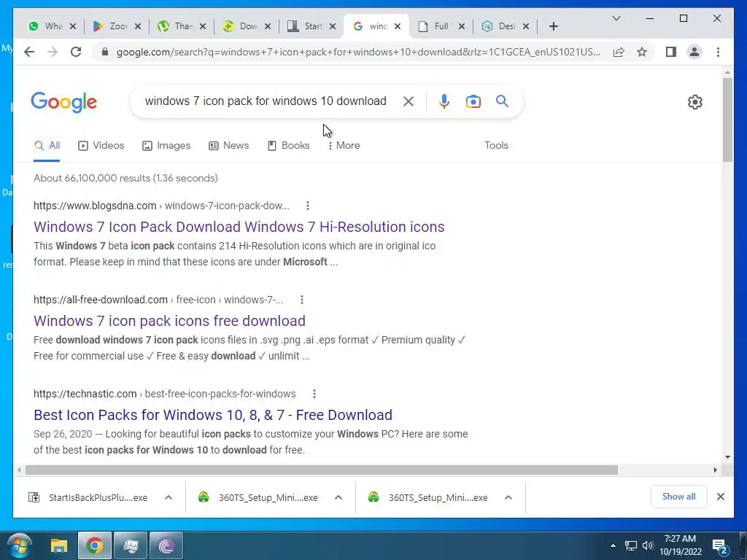Close the active Google search tab
The image size is (747, 560).
pos(398,27)
